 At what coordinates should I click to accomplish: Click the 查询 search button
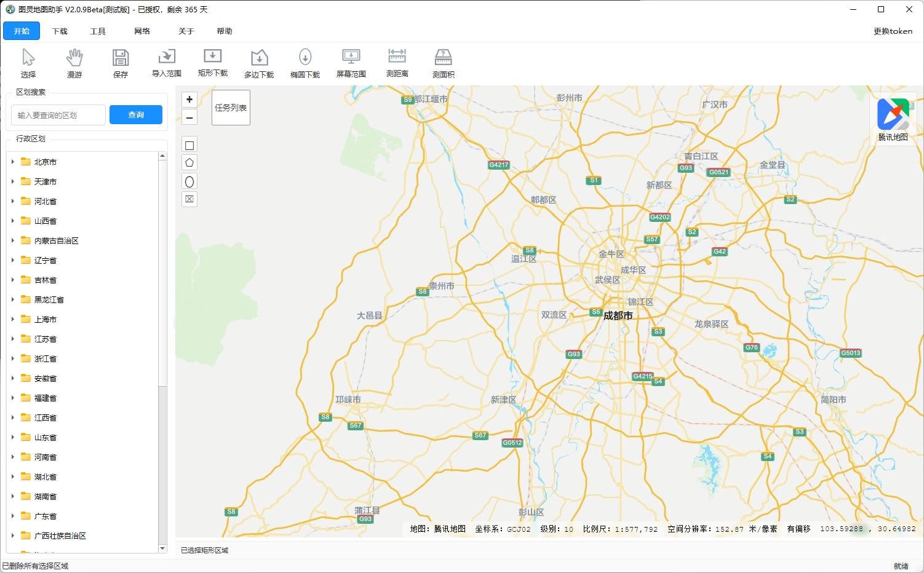[x=136, y=115]
